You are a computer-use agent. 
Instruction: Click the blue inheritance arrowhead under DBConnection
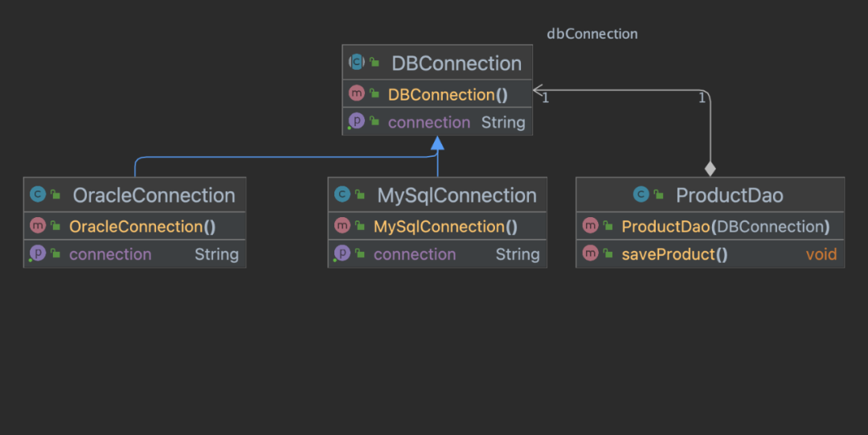(x=437, y=143)
